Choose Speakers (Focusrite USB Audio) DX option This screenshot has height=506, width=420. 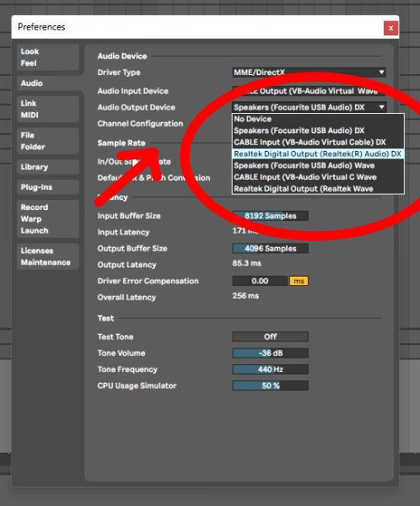point(318,131)
